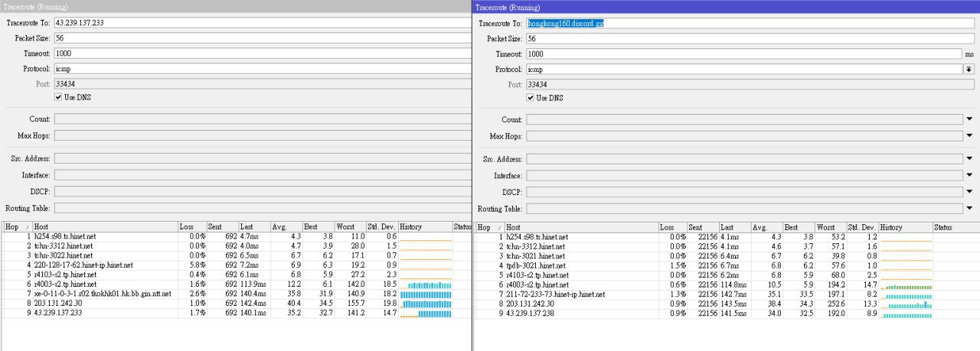
Task: Sort by Loss column in 43.239.137.233 window
Action: 191,227
